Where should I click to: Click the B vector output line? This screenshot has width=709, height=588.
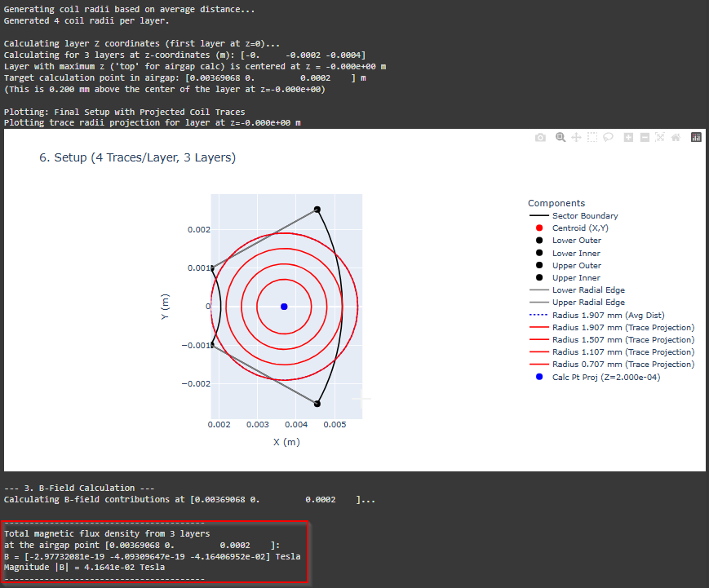tap(153, 556)
